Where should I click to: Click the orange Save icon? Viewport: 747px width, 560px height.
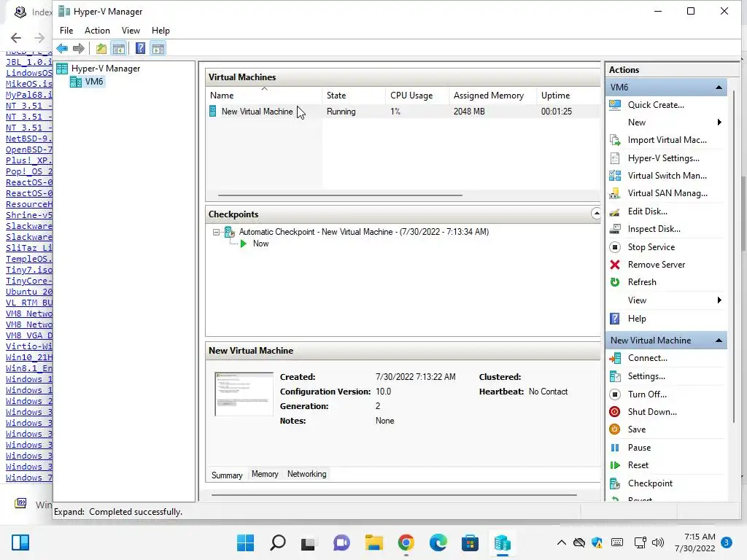(x=615, y=429)
